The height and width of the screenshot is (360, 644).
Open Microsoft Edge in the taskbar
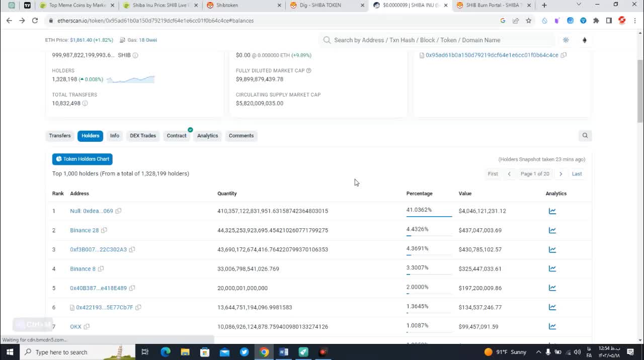point(166,352)
